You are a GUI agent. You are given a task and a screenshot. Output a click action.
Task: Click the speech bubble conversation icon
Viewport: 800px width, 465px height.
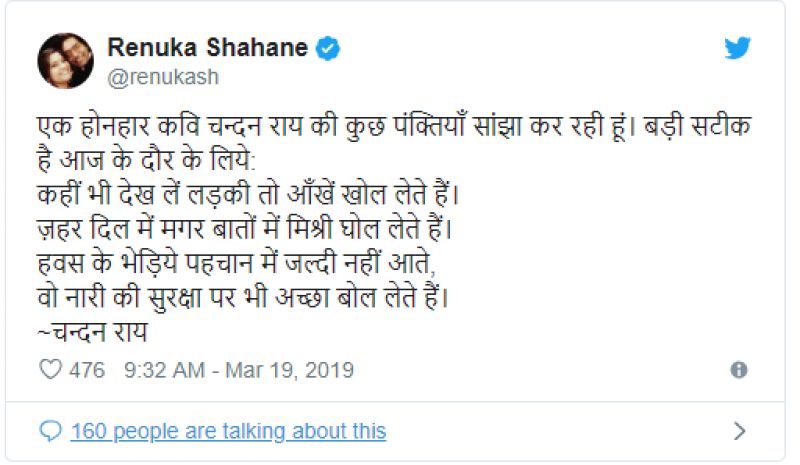point(50,431)
